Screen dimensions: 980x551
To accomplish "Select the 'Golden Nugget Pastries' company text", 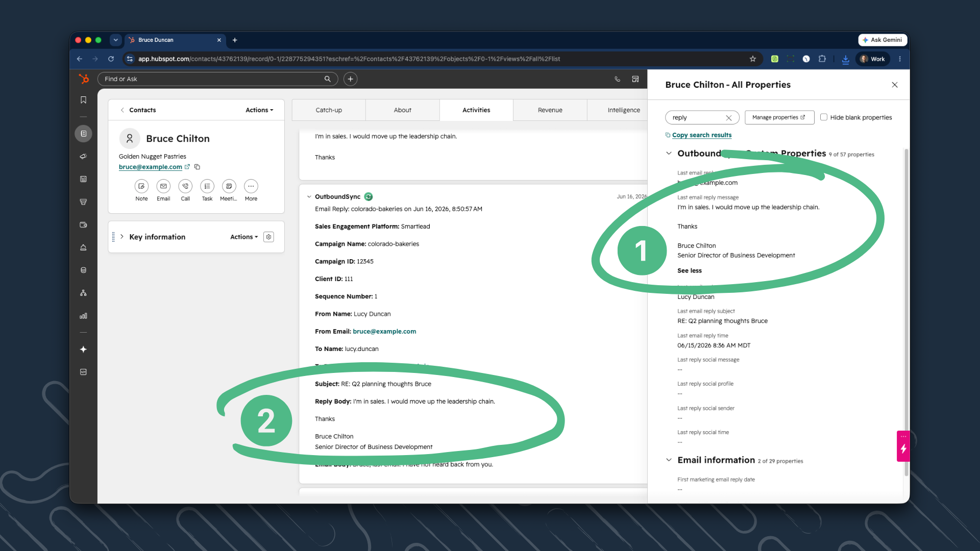I will pos(152,157).
